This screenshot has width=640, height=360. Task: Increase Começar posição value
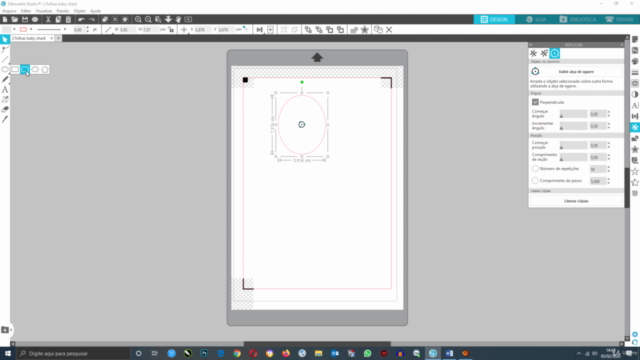tap(609, 143)
